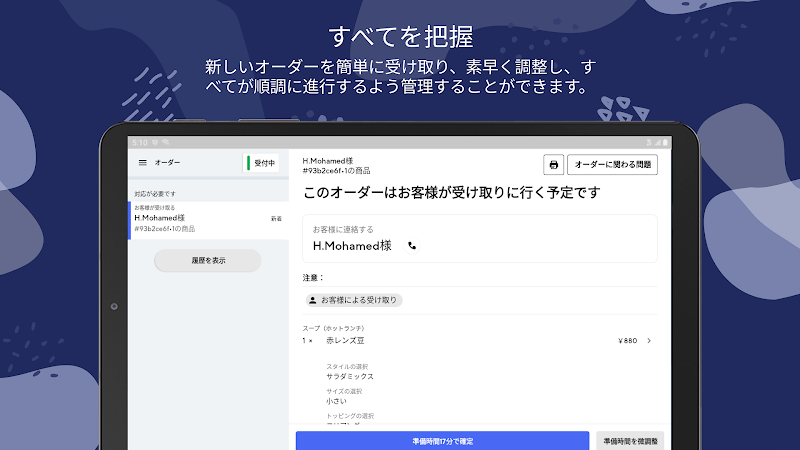Click the 赤レンズ豆 item name
Screen dimensions: 800x450
(344, 341)
